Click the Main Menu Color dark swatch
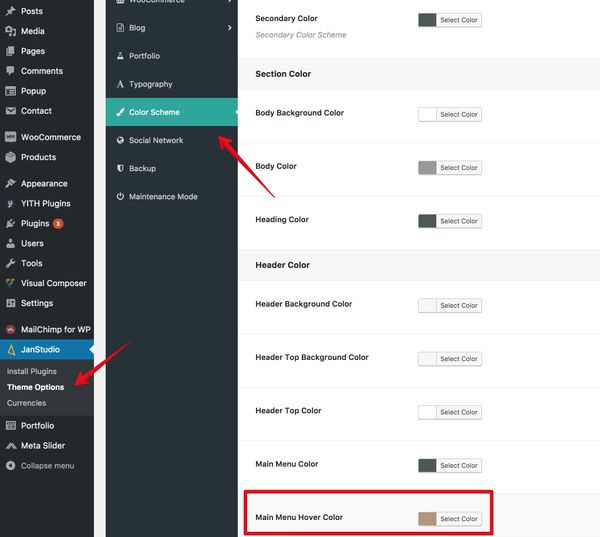Image resolution: width=600 pixels, height=537 pixels. coord(427,465)
